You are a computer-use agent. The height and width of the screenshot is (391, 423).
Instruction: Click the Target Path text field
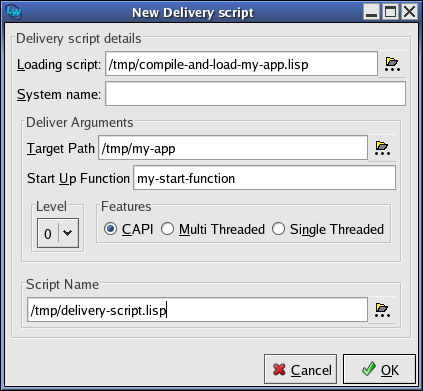tap(233, 148)
